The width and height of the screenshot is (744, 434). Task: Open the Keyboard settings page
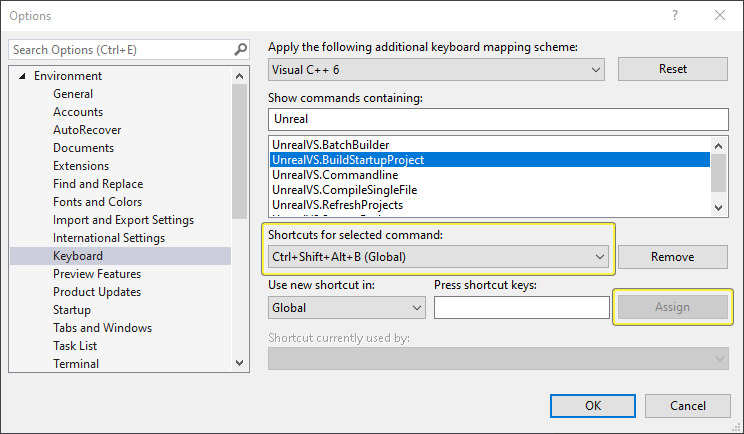[78, 256]
